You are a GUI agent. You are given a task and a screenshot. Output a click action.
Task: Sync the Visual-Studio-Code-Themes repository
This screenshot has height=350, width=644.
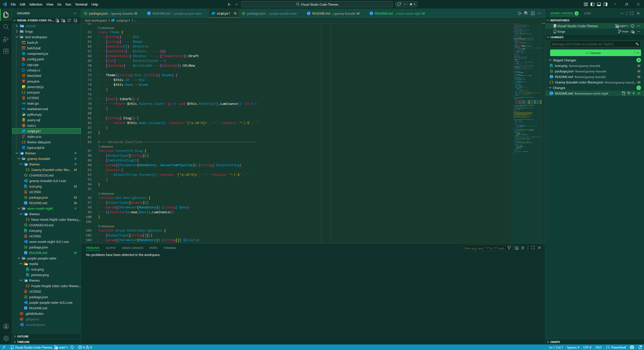click(633, 26)
